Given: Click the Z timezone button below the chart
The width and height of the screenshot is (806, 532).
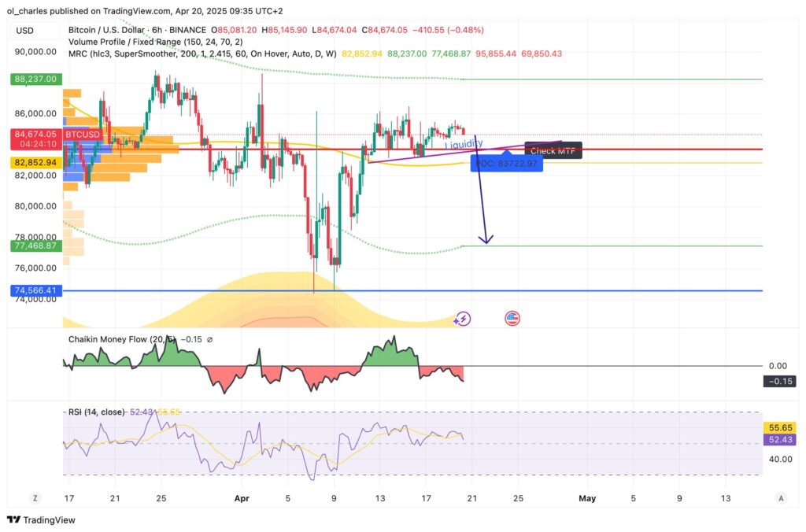Looking at the screenshot, I should 35,498.
